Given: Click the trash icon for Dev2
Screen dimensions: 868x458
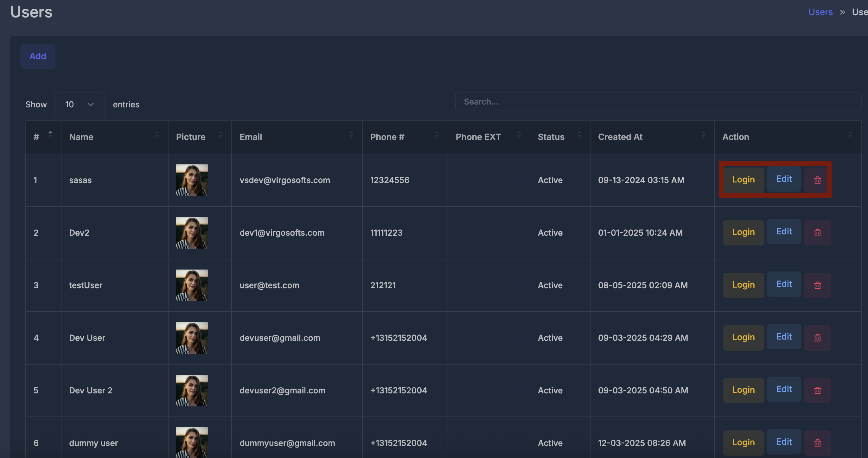Looking at the screenshot, I should tap(817, 232).
